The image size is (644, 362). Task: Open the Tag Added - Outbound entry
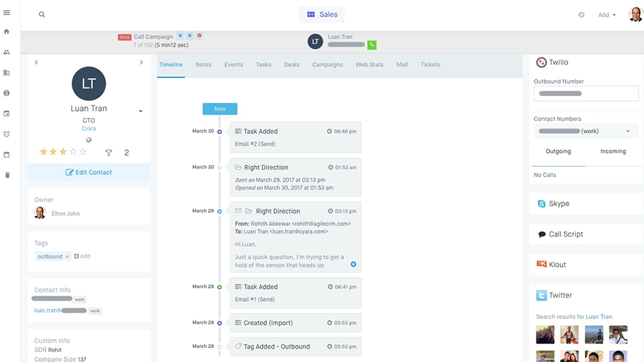295,347
